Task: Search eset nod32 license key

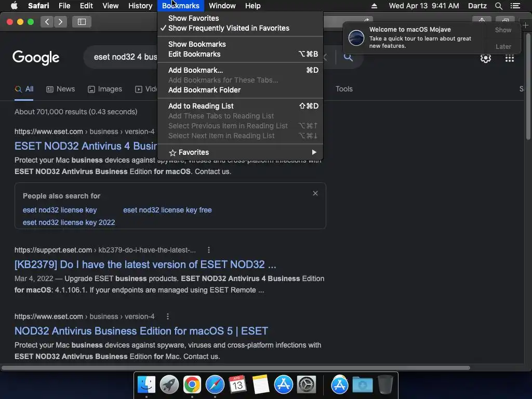Action: (60, 210)
